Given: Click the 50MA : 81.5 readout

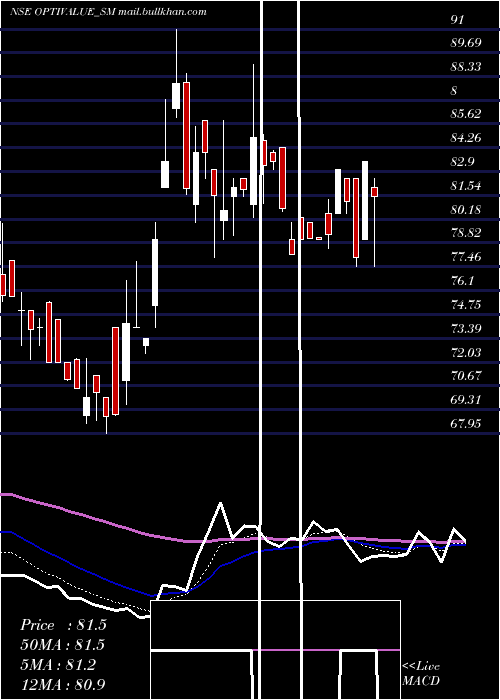Looking at the screenshot, I should pos(62,645).
